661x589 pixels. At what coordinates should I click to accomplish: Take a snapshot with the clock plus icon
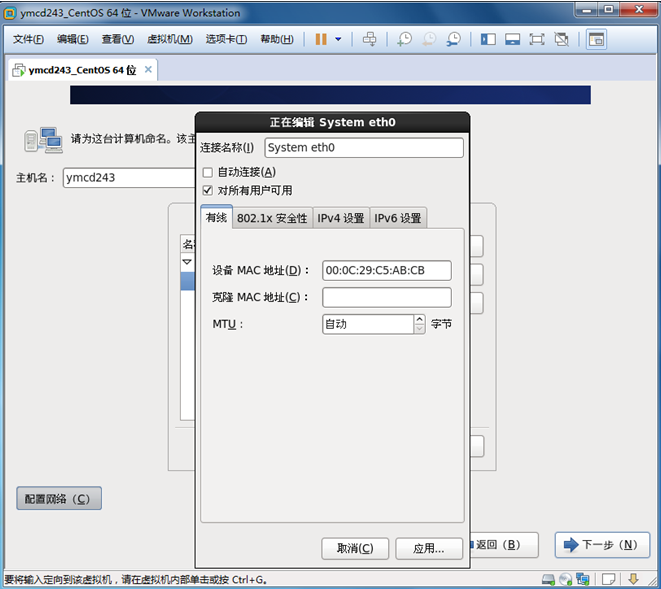pyautogui.click(x=404, y=39)
